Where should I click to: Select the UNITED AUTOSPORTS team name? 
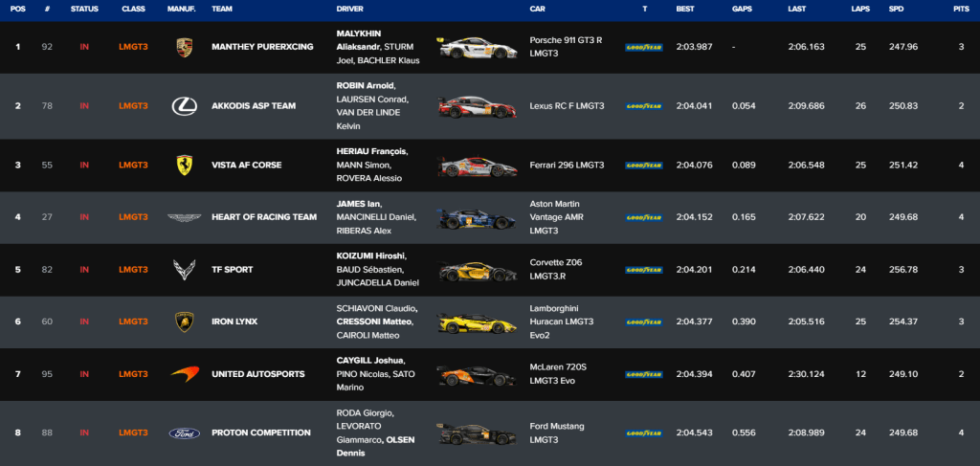click(x=258, y=374)
